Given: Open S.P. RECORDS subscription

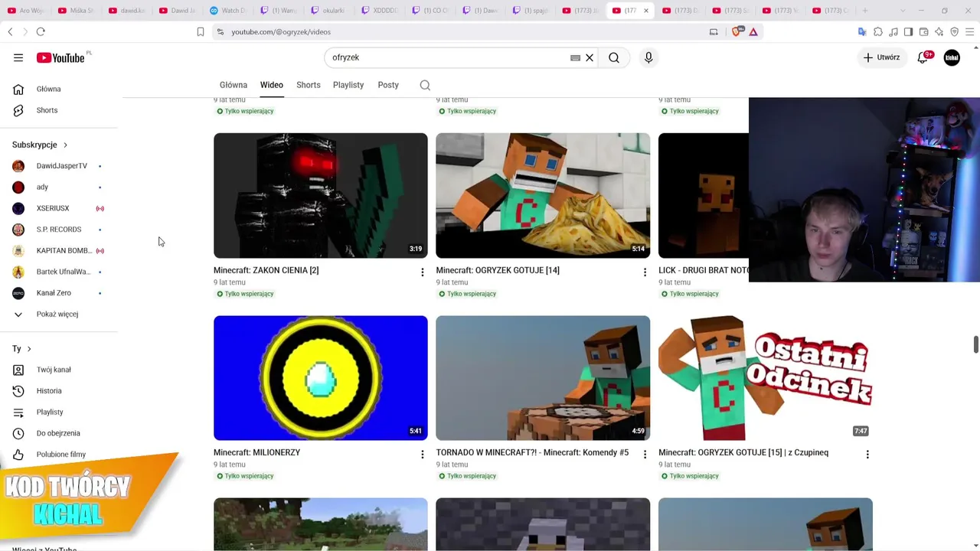Looking at the screenshot, I should click(59, 230).
